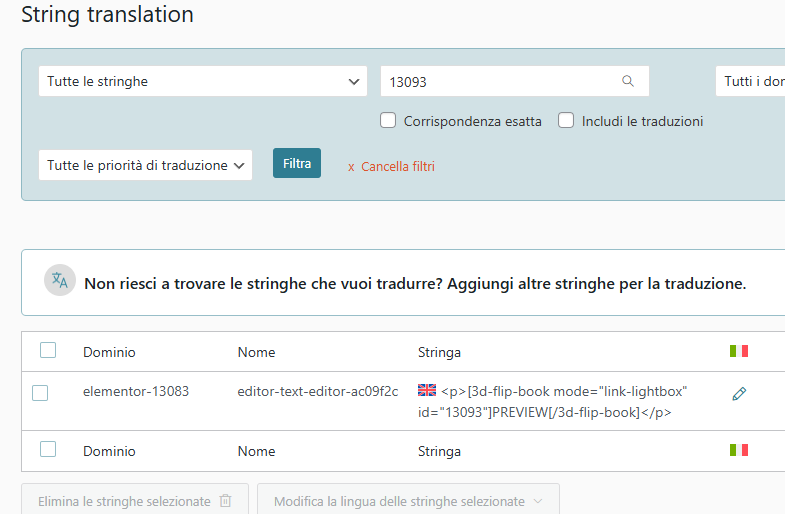Click the Italian flag in the table header
The height and width of the screenshot is (514, 785).
pyautogui.click(x=739, y=351)
